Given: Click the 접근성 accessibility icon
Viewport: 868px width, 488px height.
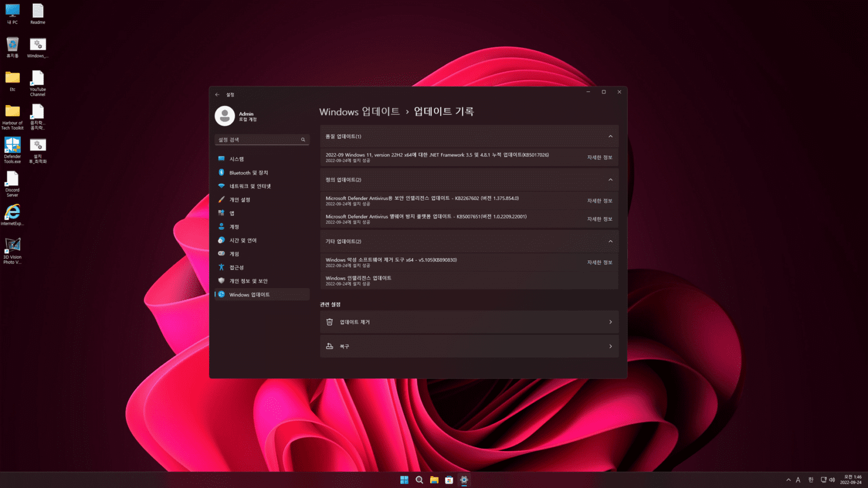Looking at the screenshot, I should coord(222,267).
